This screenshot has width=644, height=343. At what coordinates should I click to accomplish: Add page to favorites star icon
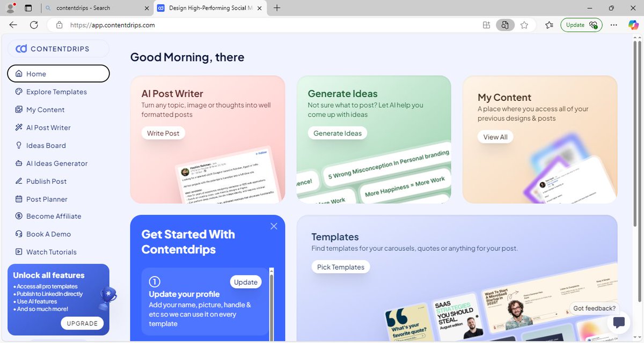pyautogui.click(x=524, y=25)
